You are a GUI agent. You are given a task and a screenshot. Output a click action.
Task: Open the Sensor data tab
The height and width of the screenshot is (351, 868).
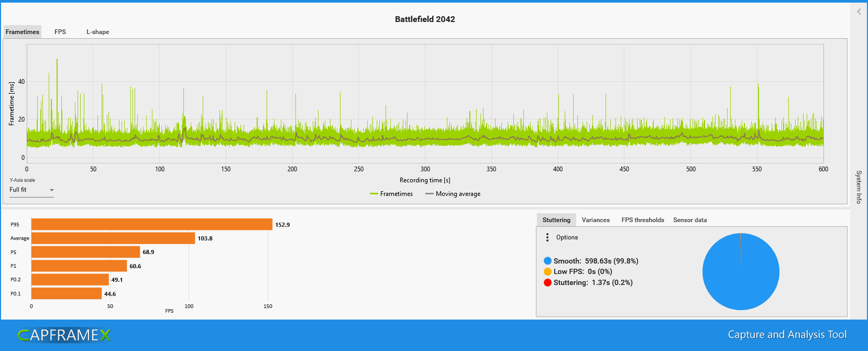[x=690, y=220]
